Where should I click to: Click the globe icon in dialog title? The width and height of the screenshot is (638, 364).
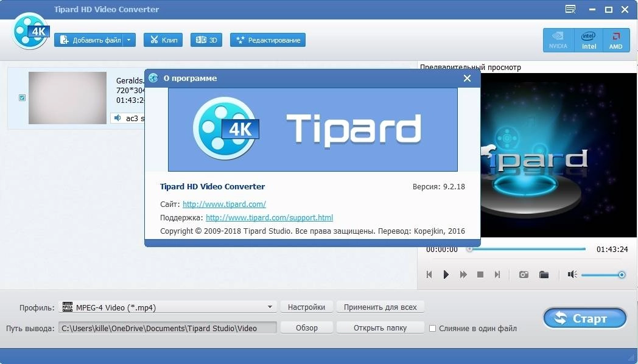coord(153,78)
